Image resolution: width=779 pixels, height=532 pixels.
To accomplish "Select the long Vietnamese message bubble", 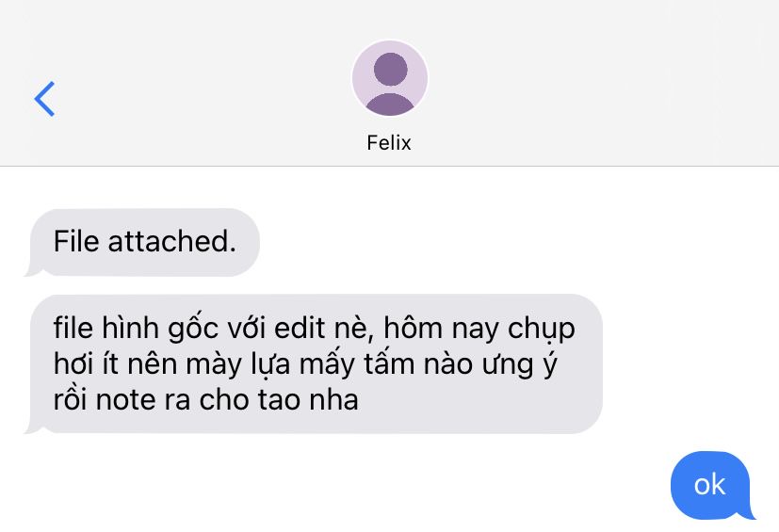I will pyautogui.click(x=316, y=363).
